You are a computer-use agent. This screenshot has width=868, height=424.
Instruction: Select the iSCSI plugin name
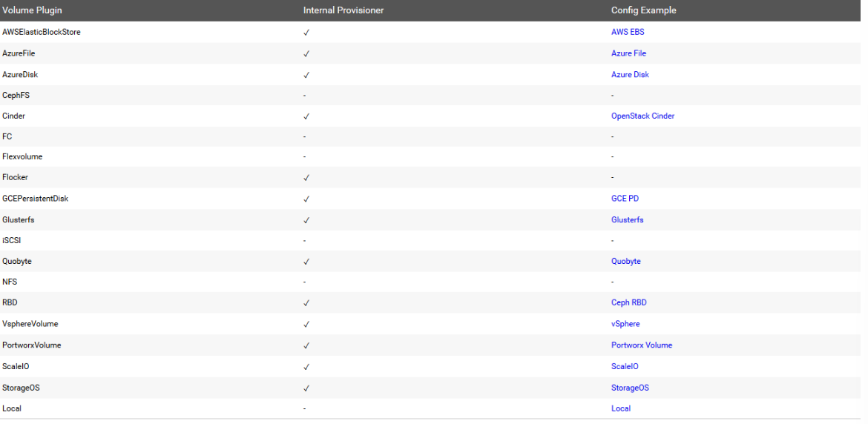(12, 240)
